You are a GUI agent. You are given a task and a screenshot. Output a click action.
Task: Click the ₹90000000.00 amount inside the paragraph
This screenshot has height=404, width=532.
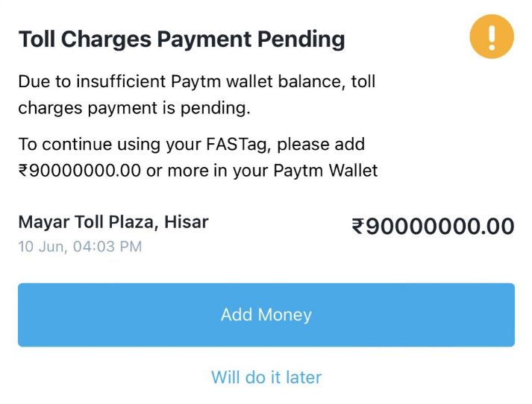coord(79,170)
